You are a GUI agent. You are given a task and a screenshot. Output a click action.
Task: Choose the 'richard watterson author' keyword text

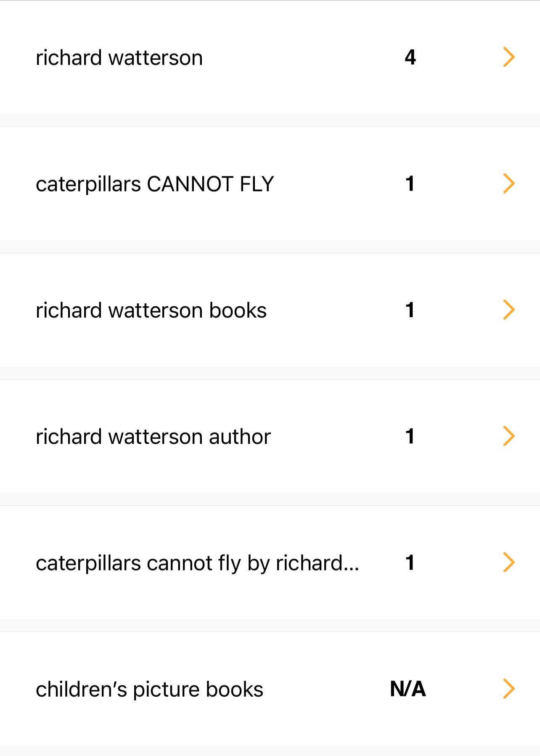tap(153, 437)
